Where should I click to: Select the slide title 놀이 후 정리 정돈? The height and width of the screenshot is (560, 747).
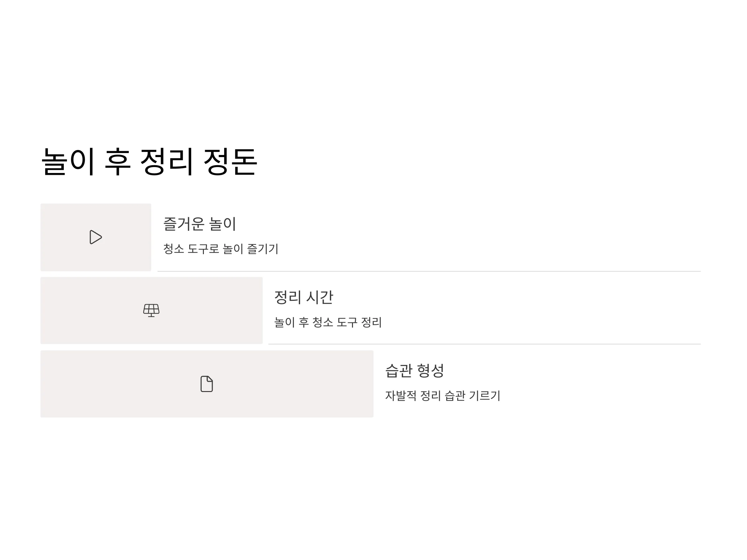[149, 162]
